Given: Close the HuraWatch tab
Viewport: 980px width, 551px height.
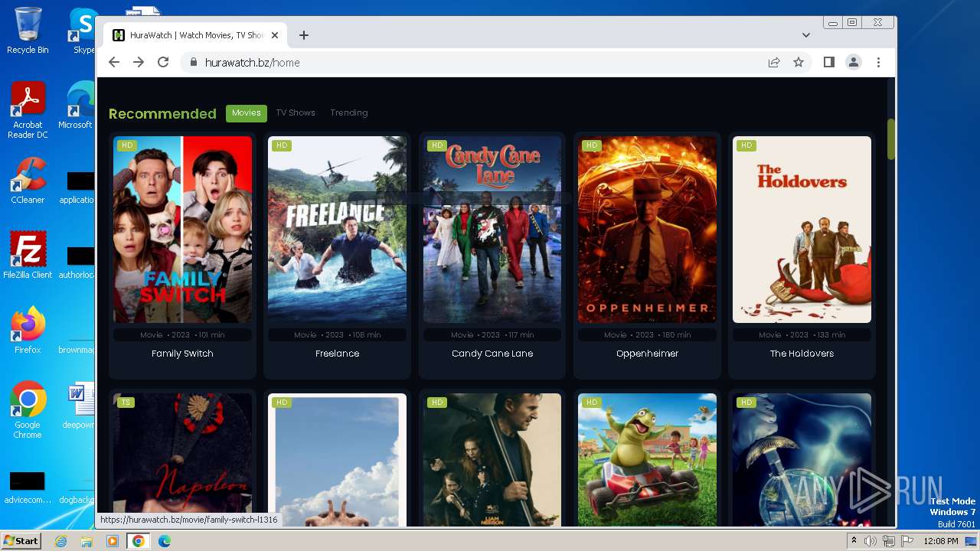Looking at the screenshot, I should point(275,35).
